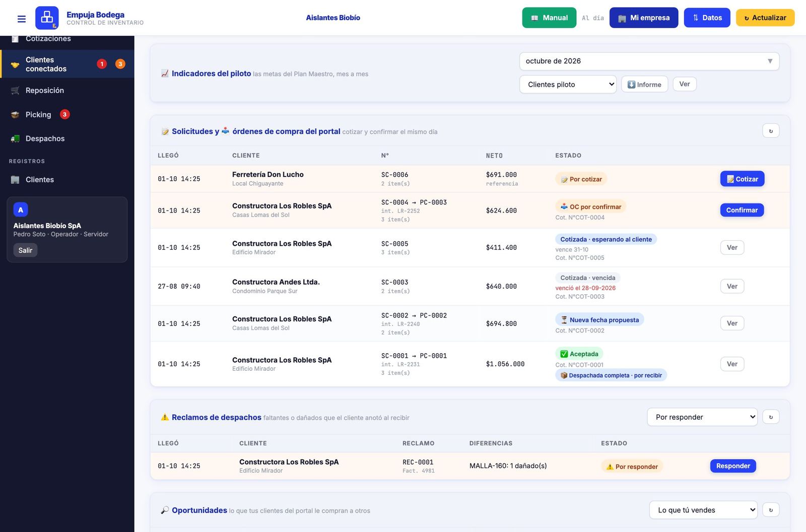This screenshot has width=806, height=532.
Task: Open the octubre de 2026 month selector
Action: (x=649, y=61)
